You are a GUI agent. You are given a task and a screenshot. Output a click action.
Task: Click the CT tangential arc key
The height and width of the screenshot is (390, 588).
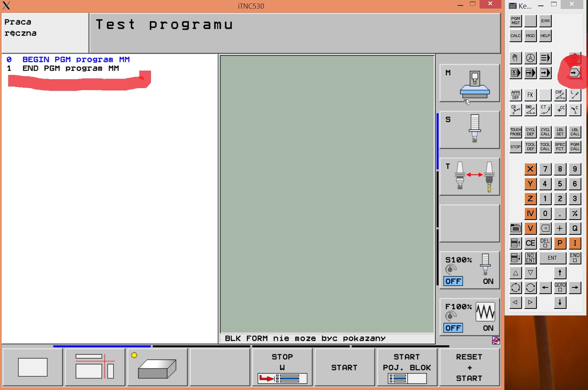[545, 110]
